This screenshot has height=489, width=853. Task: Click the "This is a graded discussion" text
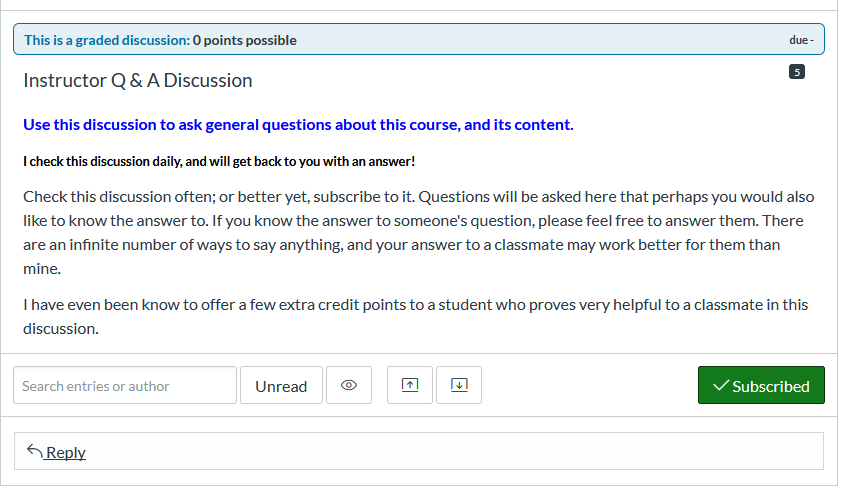(107, 40)
